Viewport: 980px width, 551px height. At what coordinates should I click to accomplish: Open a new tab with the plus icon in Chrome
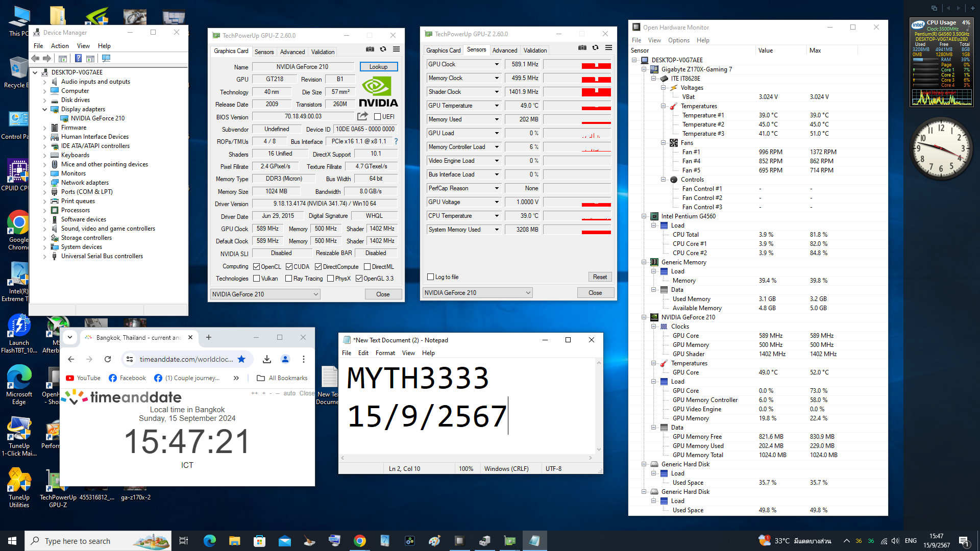click(209, 338)
